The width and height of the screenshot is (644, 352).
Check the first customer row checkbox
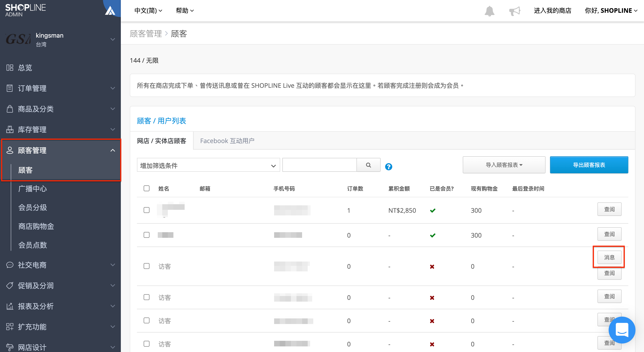[147, 210]
